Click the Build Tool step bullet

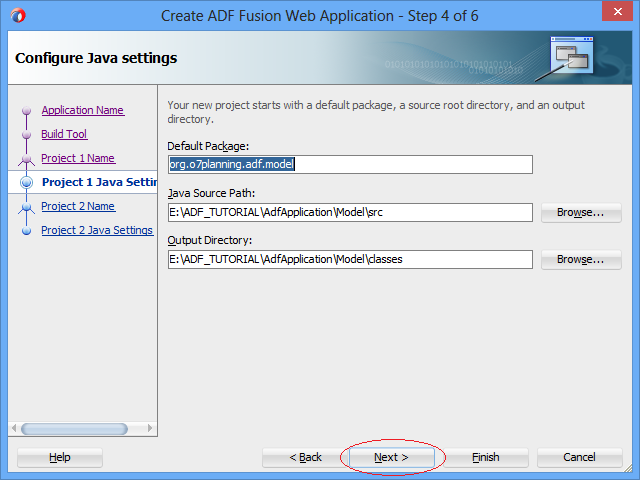pyautogui.click(x=27, y=135)
